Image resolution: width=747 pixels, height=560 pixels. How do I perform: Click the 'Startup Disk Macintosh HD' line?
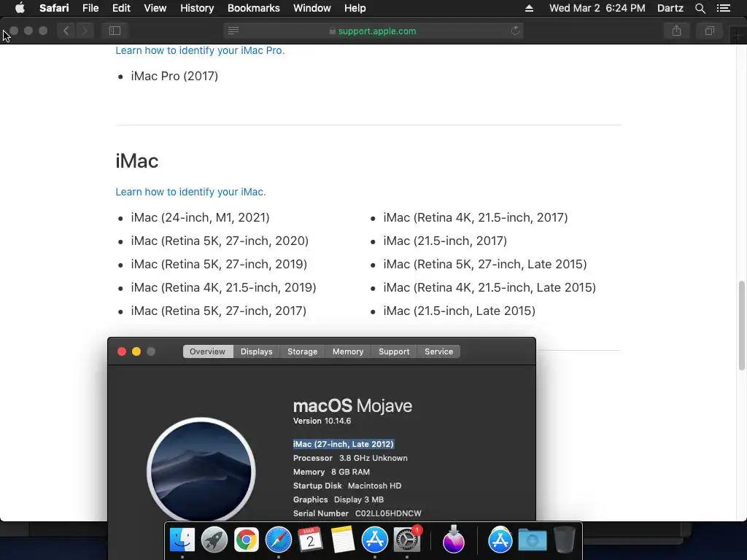(x=347, y=486)
